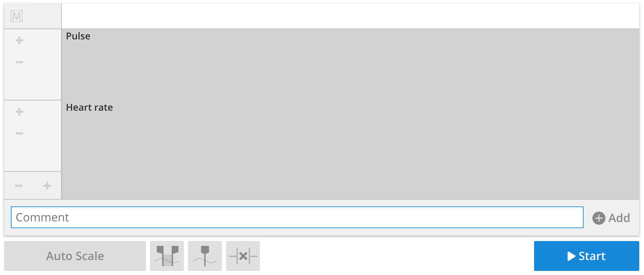Focus the Comment text field
Viewport: 644px width, 275px height.
(297, 217)
